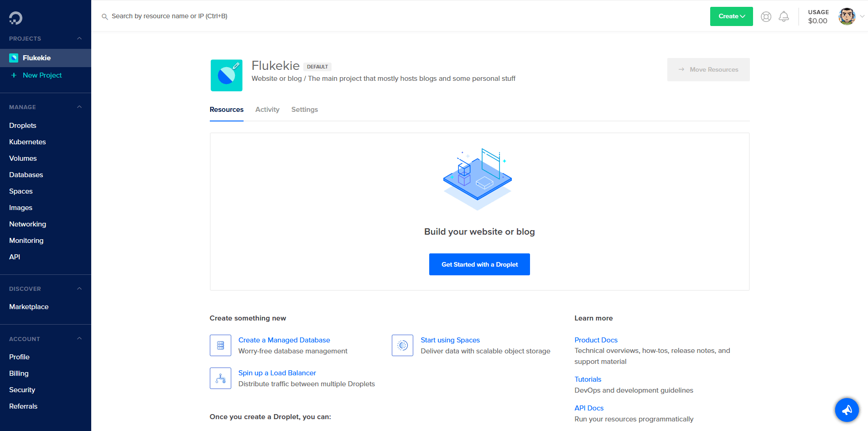Image resolution: width=868 pixels, height=431 pixels.
Task: Click Get Started with a Droplet
Action: tap(479, 264)
